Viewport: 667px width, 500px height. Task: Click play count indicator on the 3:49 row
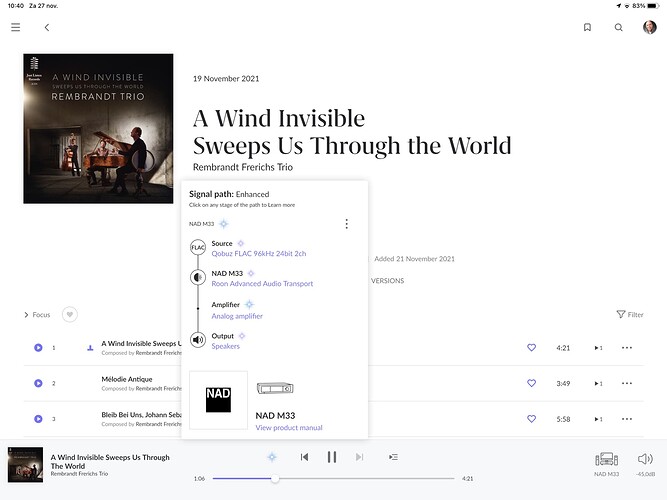pos(599,383)
